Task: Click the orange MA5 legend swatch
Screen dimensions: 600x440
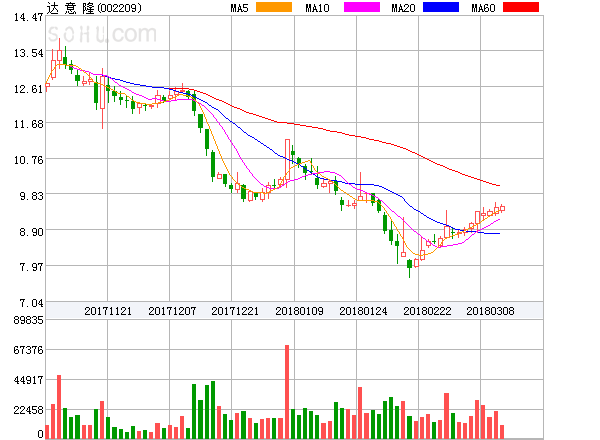Action: [274, 7]
